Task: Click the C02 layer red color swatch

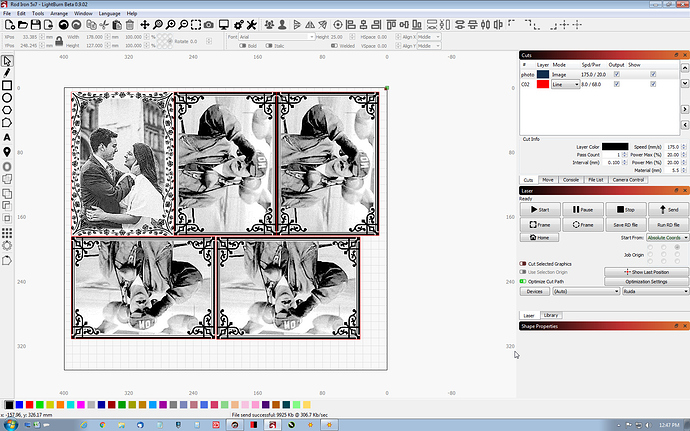Action: pyautogui.click(x=543, y=84)
